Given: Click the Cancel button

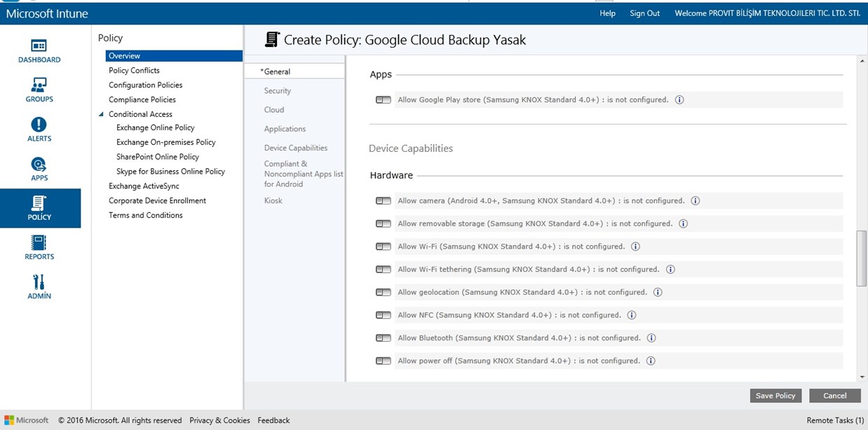Looking at the screenshot, I should [834, 396].
